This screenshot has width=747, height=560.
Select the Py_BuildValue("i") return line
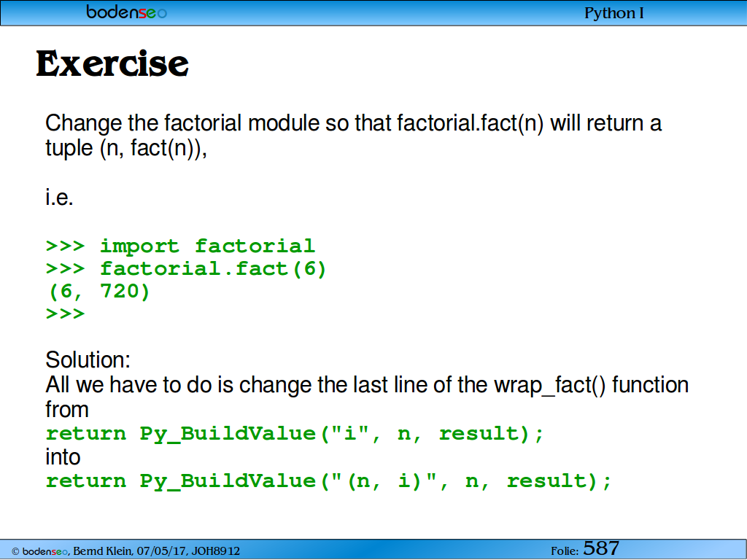tap(295, 434)
